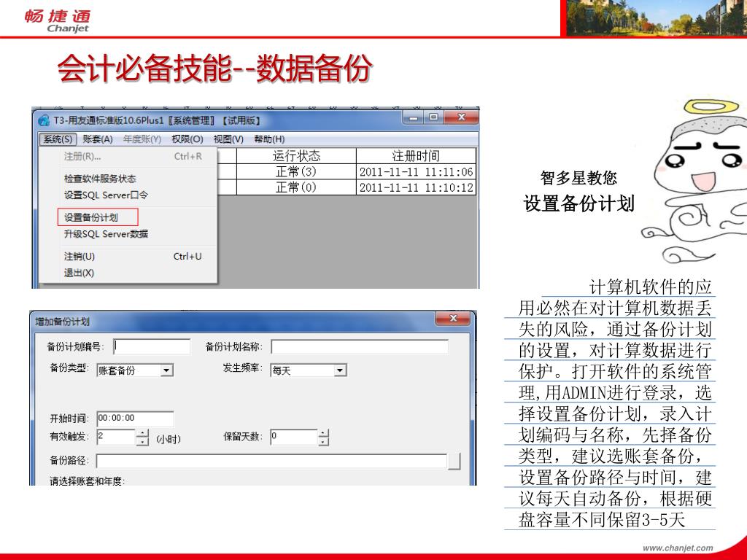Click the 备份计划名称 input field

pyautogui.click(x=360, y=346)
